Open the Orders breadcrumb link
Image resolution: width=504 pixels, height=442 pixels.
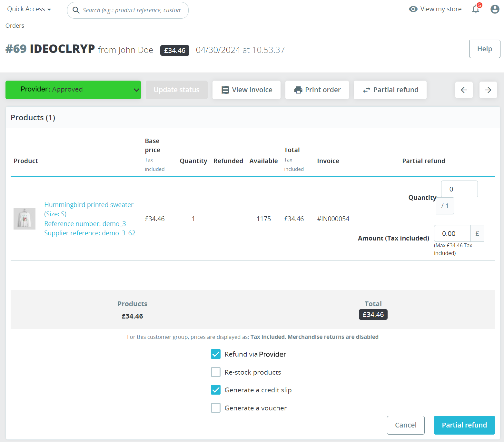tap(15, 26)
